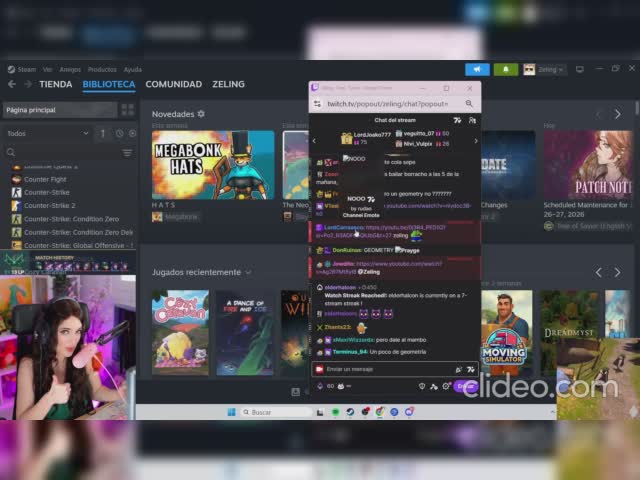
Task: Show previous gift leaderboard entry
Action: [314, 141]
